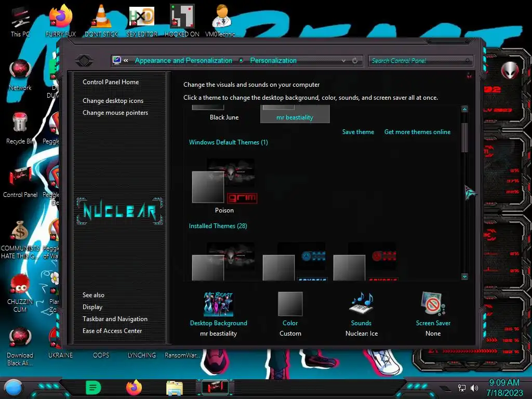Image resolution: width=532 pixels, height=399 pixels.
Task: Click the Personalization breadcrumb
Action: click(273, 60)
